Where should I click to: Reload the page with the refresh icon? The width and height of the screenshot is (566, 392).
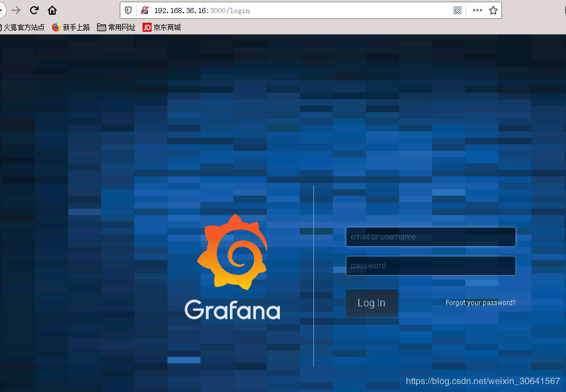(x=34, y=10)
